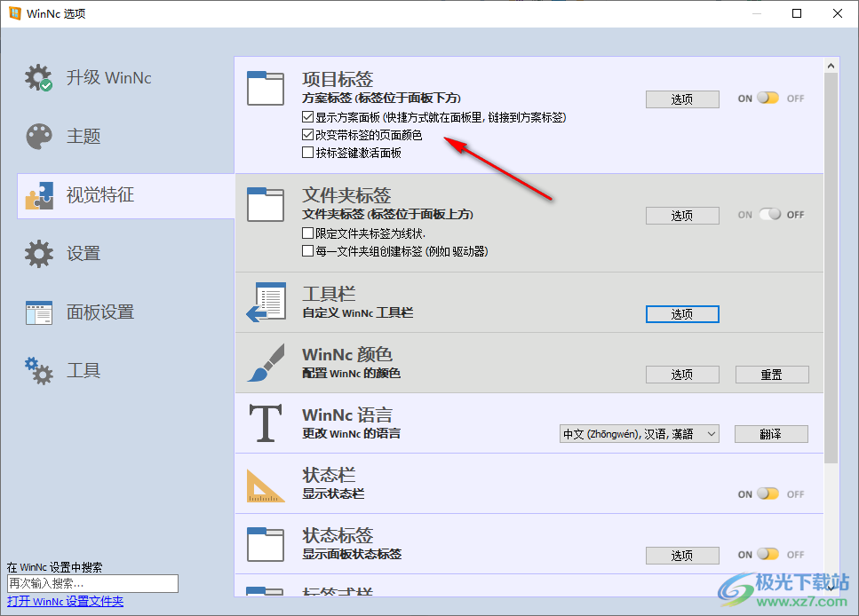Click the 显示面板状态标签 text
The image size is (859, 616).
tap(352, 554)
